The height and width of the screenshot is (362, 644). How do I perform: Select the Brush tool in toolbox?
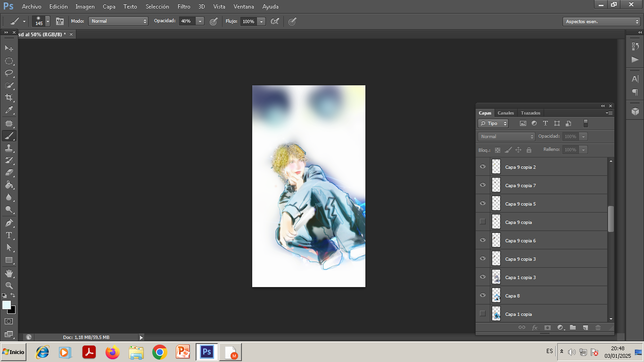(x=9, y=136)
